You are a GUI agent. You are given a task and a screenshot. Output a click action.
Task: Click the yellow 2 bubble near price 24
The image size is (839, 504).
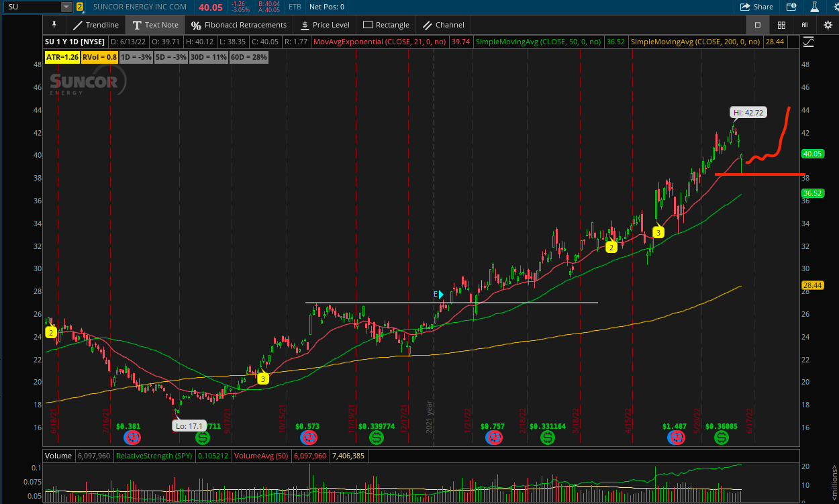(51, 332)
